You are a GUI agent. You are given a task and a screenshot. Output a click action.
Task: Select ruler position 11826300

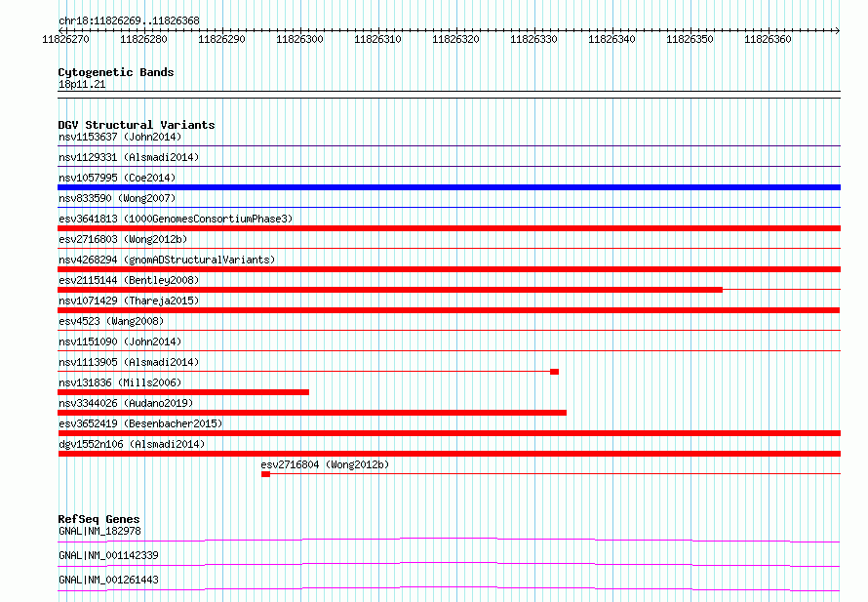pyautogui.click(x=299, y=39)
